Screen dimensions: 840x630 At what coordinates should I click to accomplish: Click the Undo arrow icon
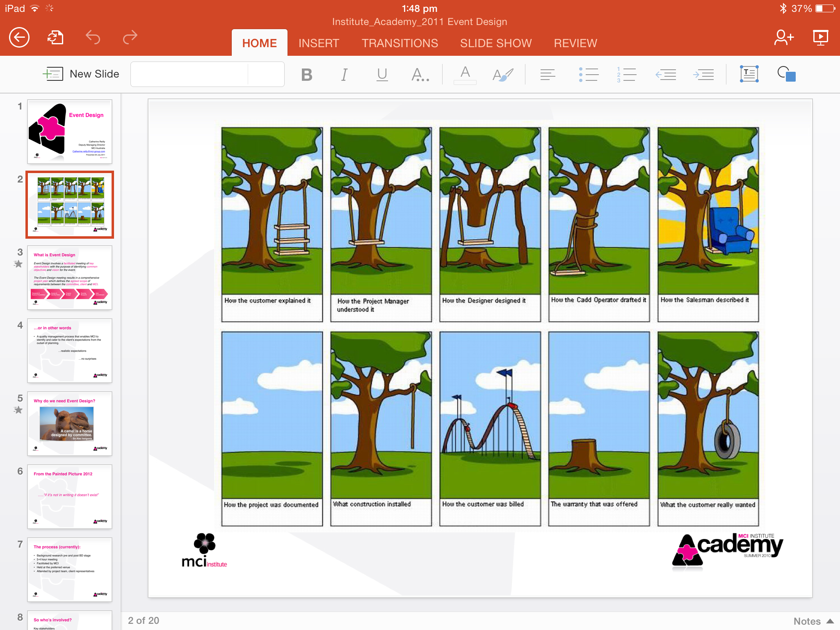[x=93, y=37]
